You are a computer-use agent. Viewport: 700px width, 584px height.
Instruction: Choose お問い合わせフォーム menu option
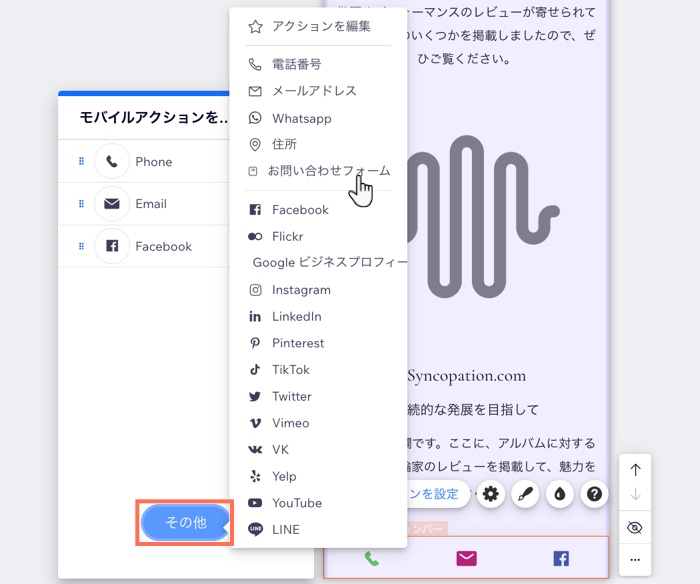[x=328, y=171]
